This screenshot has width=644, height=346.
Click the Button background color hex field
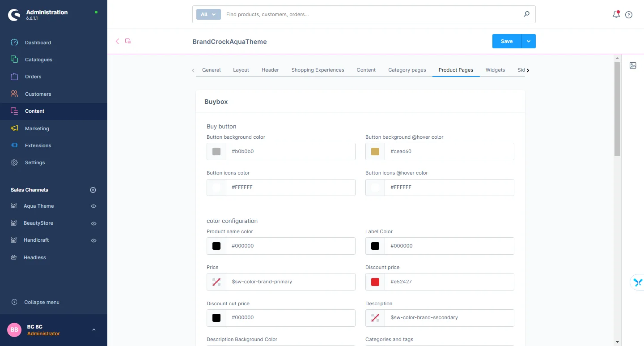pyautogui.click(x=291, y=152)
